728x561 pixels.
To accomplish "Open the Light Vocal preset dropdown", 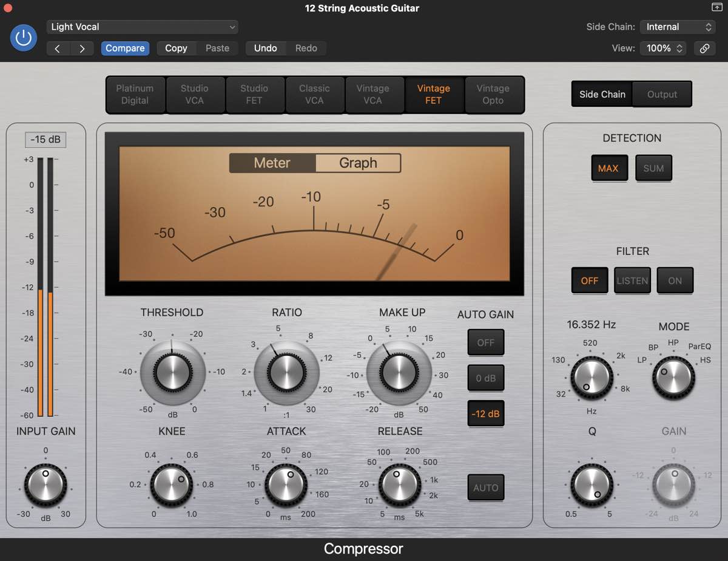I will [143, 27].
